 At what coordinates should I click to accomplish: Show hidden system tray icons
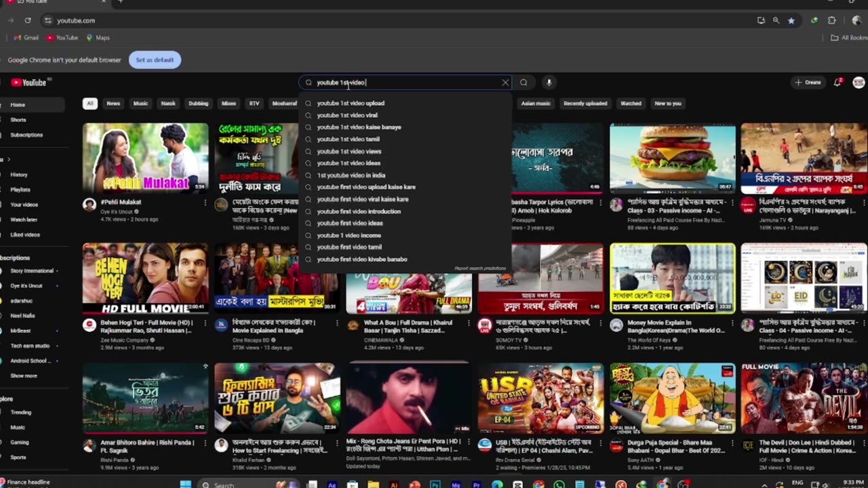point(764,485)
